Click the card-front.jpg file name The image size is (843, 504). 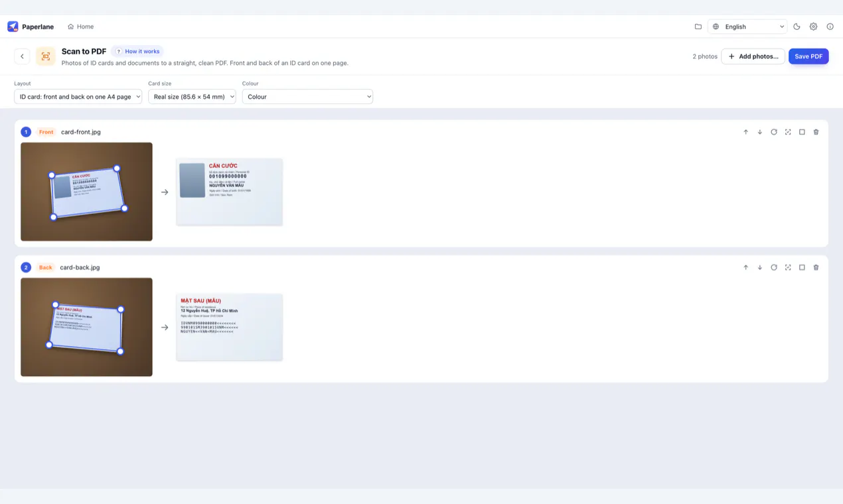(x=81, y=132)
